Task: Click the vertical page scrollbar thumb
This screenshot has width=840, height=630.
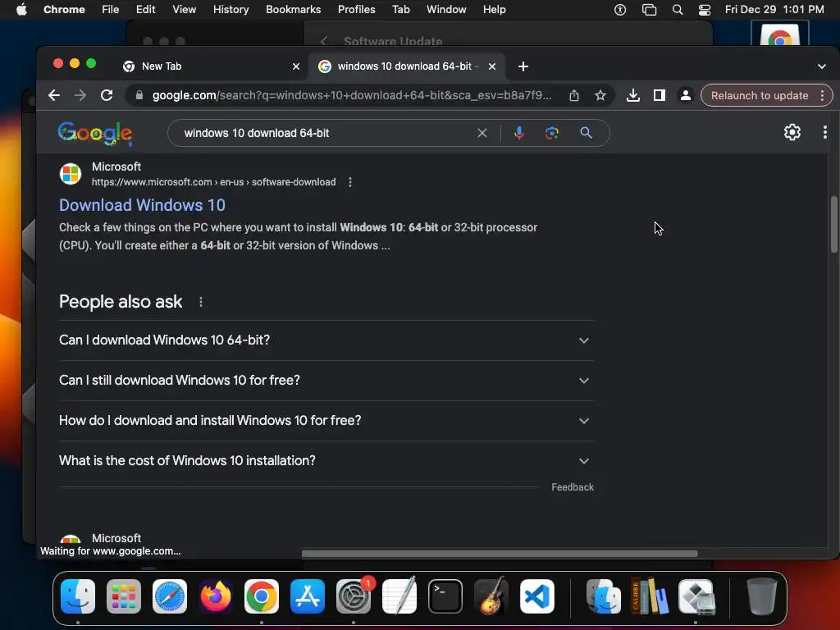Action: (x=833, y=224)
